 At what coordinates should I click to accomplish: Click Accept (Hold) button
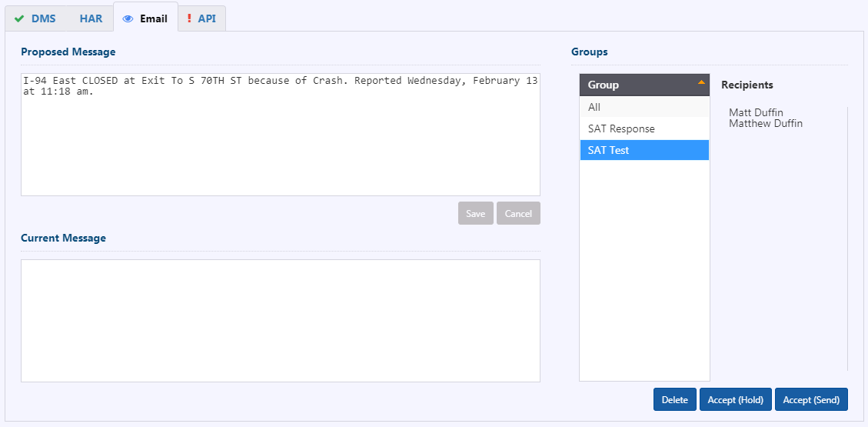pos(736,399)
